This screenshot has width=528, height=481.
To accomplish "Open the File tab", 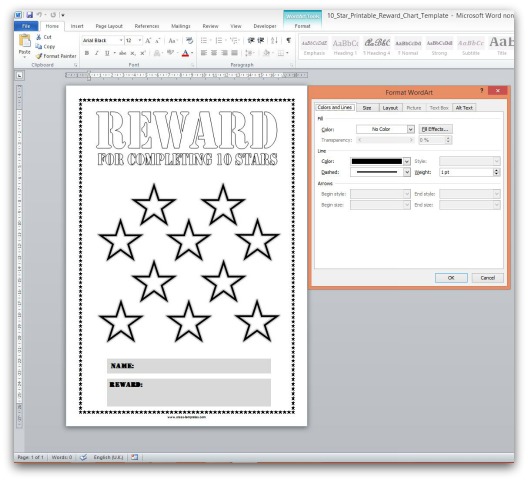I will pos(26,26).
